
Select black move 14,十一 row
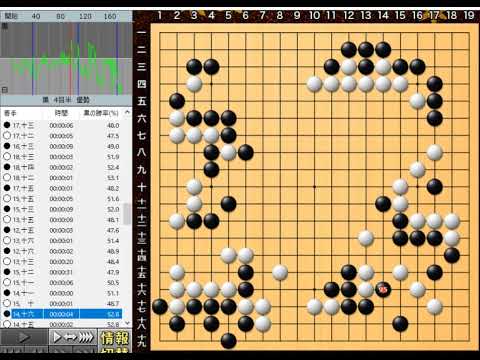(x=62, y=293)
